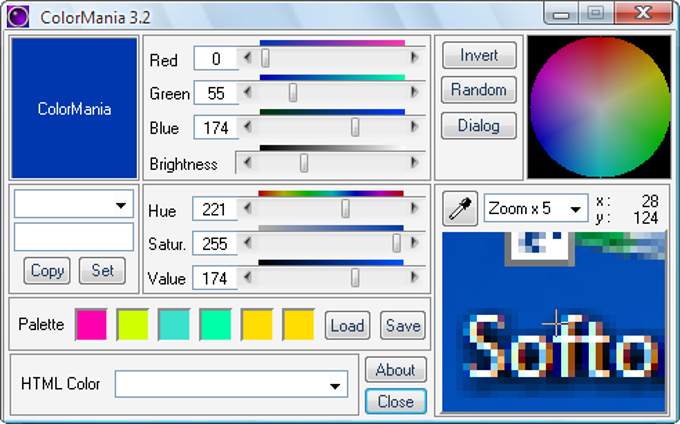
Task: Click the right arrow of the Hue slider
Action: (x=415, y=209)
